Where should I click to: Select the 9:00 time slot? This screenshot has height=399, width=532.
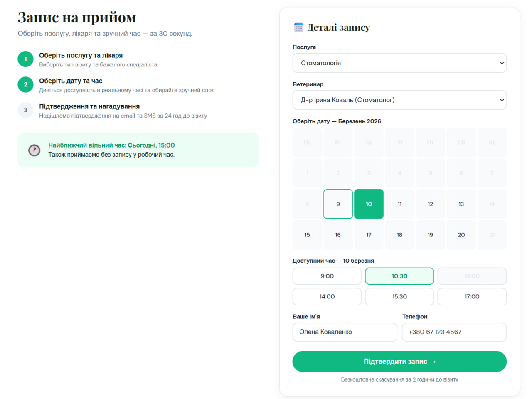327,276
